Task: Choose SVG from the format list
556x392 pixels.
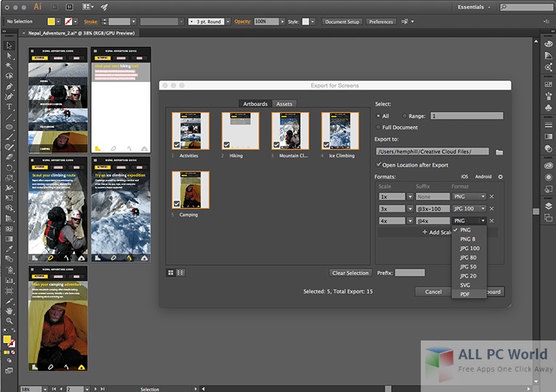Action: click(465, 285)
